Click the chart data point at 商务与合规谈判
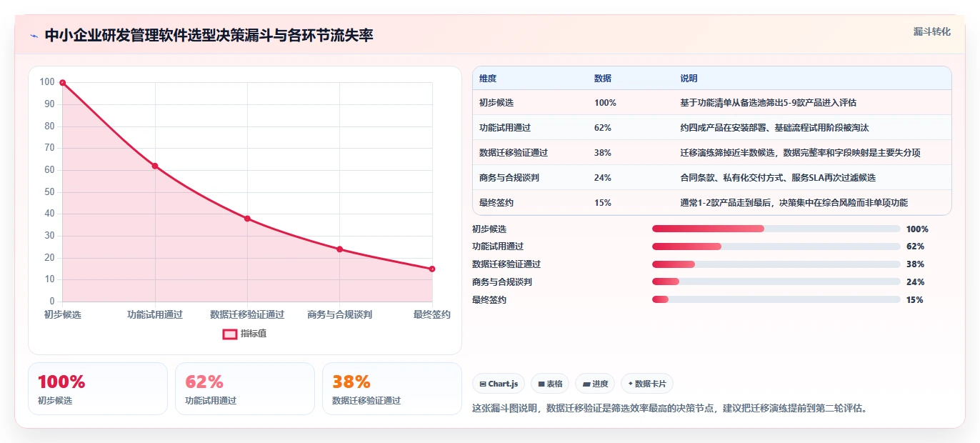This screenshot has width=980, height=443. (340, 249)
